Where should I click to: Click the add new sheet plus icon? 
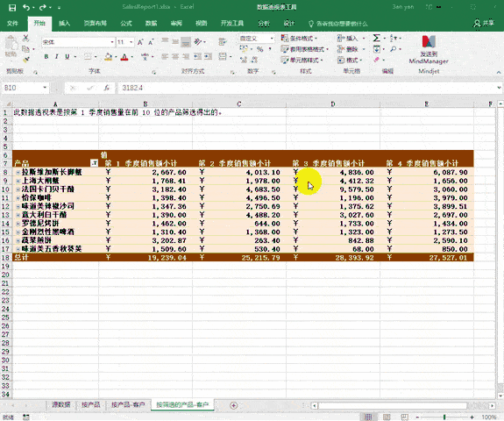234,405
